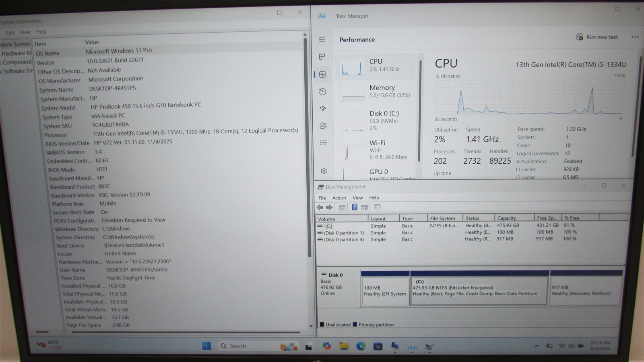Sort by Volume column header

click(x=342, y=219)
